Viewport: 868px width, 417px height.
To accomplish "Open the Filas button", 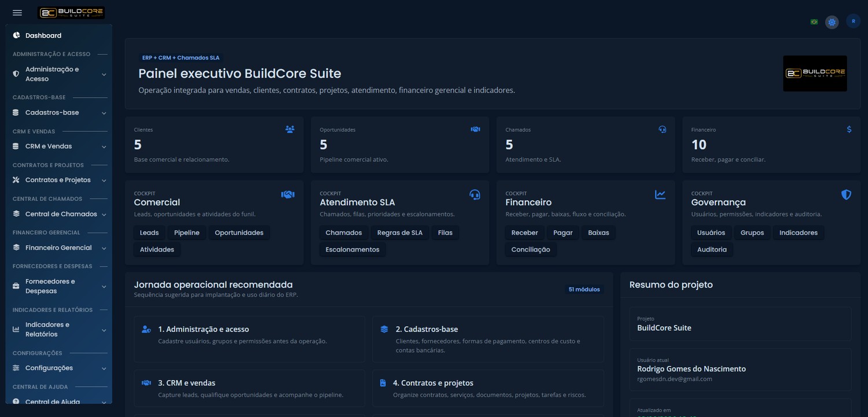I will click(445, 233).
